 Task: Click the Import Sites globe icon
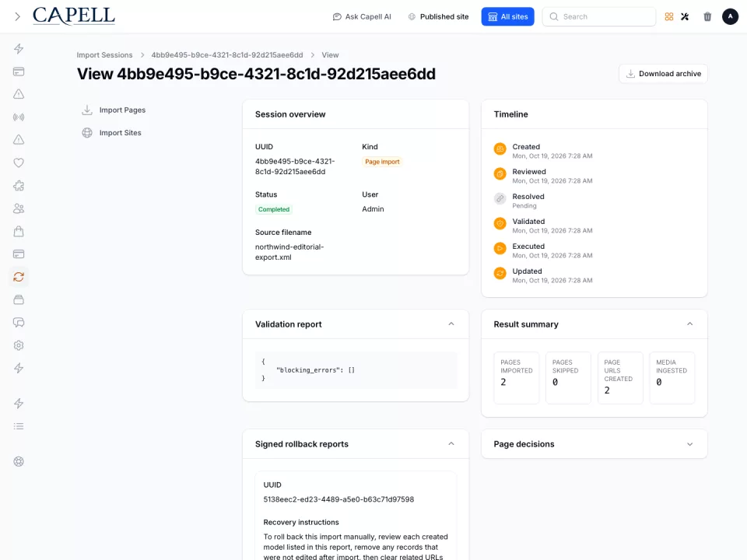pos(87,133)
